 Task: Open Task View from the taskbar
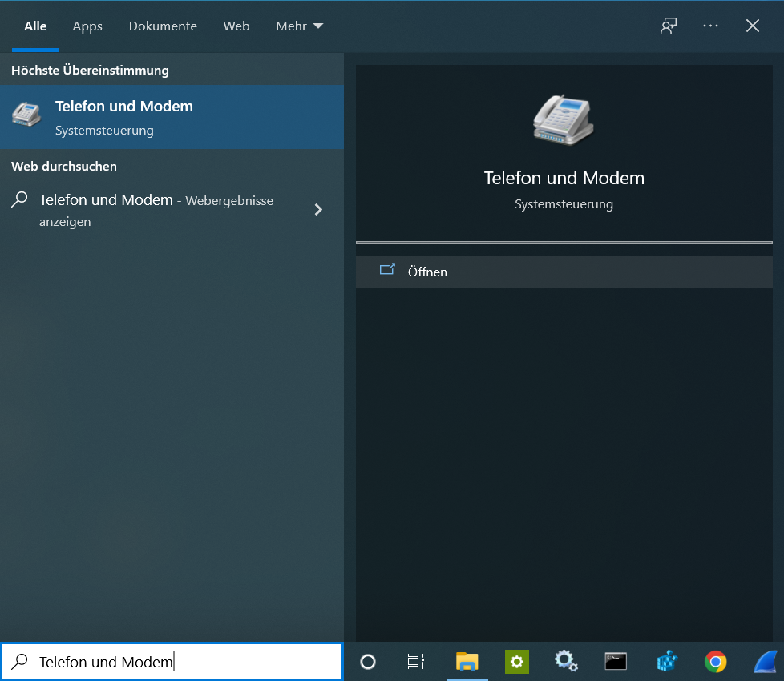click(x=415, y=662)
